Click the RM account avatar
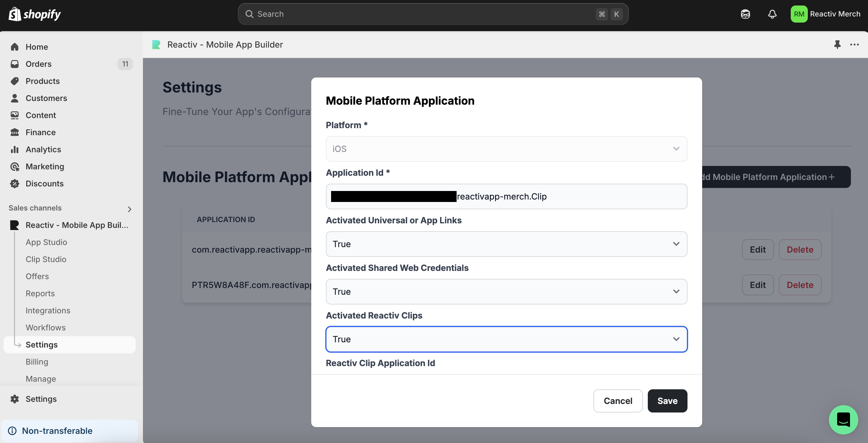Image resolution: width=868 pixels, height=443 pixels. pyautogui.click(x=799, y=14)
